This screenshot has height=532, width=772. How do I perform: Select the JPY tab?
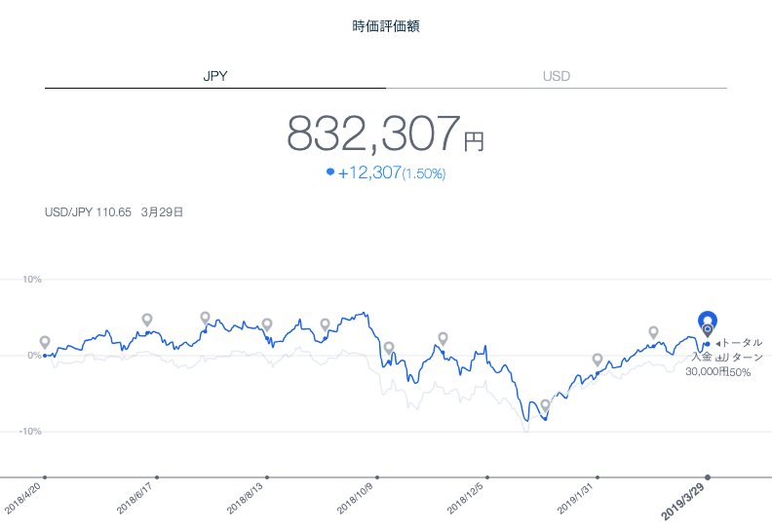click(214, 76)
